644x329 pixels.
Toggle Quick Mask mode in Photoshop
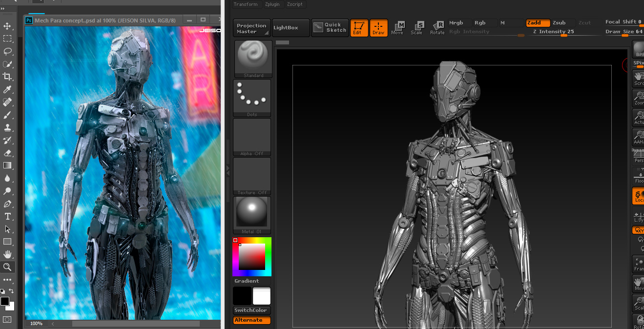point(7,319)
